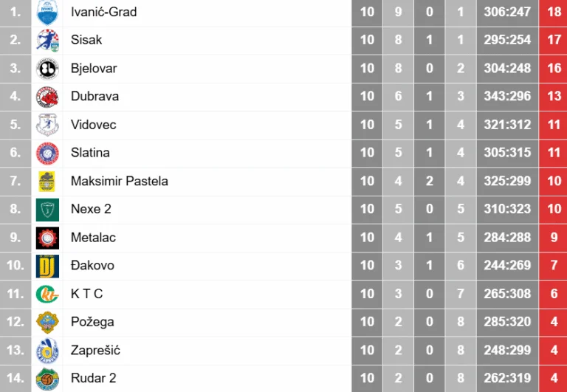Click the Slatina club badge
The image size is (567, 392).
pos(47,153)
